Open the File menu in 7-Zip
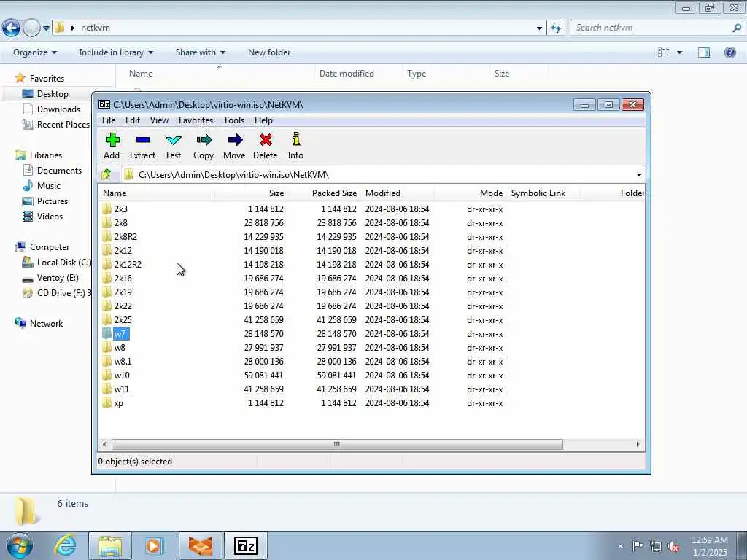The image size is (747, 560). 109,120
